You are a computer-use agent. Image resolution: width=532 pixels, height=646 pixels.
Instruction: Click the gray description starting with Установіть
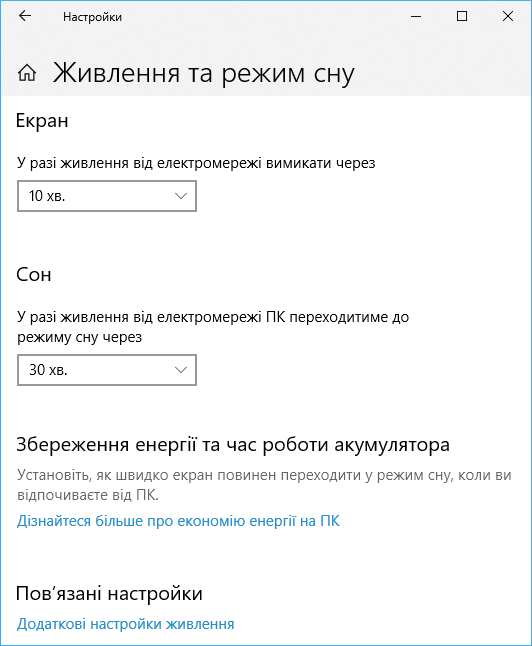pyautogui.click(x=264, y=485)
